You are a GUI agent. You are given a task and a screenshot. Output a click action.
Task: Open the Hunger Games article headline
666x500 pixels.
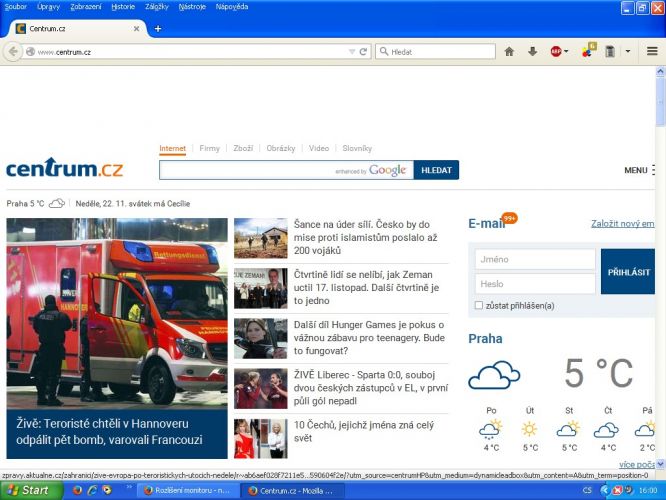click(369, 338)
